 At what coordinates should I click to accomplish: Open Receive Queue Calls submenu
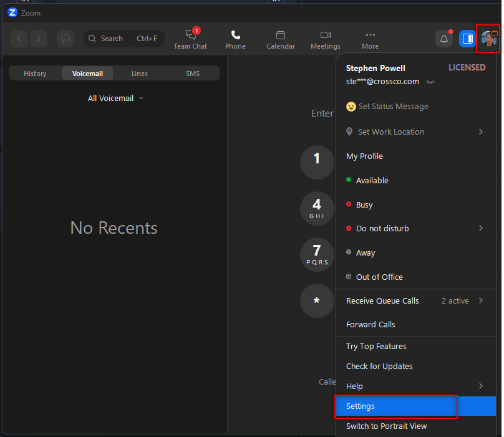click(416, 300)
